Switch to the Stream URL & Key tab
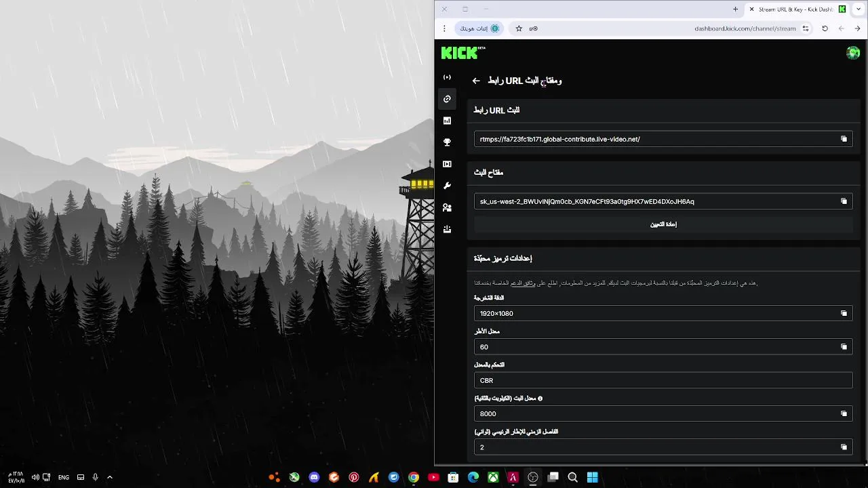 (x=796, y=9)
